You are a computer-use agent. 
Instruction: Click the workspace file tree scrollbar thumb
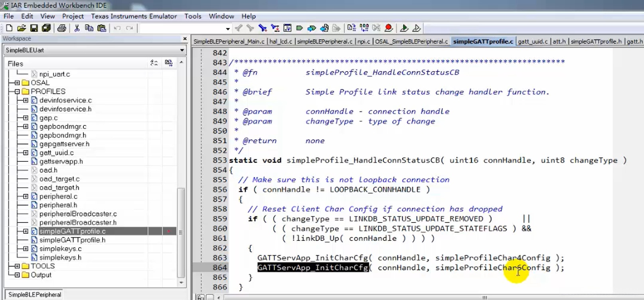point(181,232)
